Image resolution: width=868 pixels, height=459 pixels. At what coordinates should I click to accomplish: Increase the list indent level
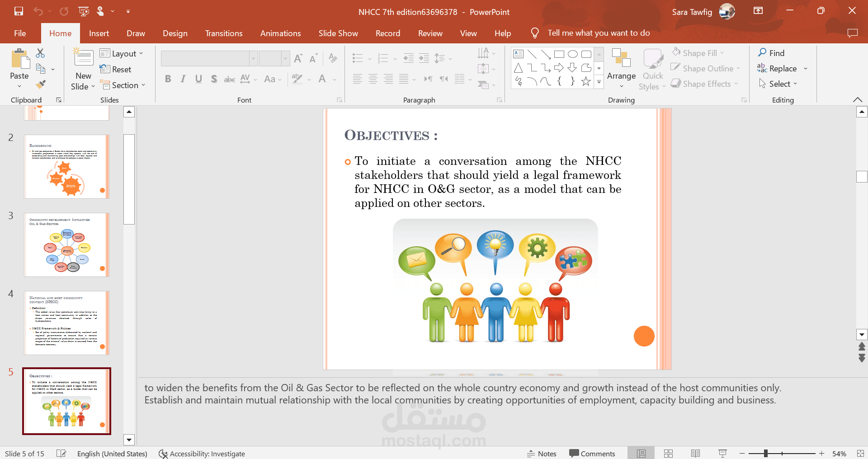point(424,58)
